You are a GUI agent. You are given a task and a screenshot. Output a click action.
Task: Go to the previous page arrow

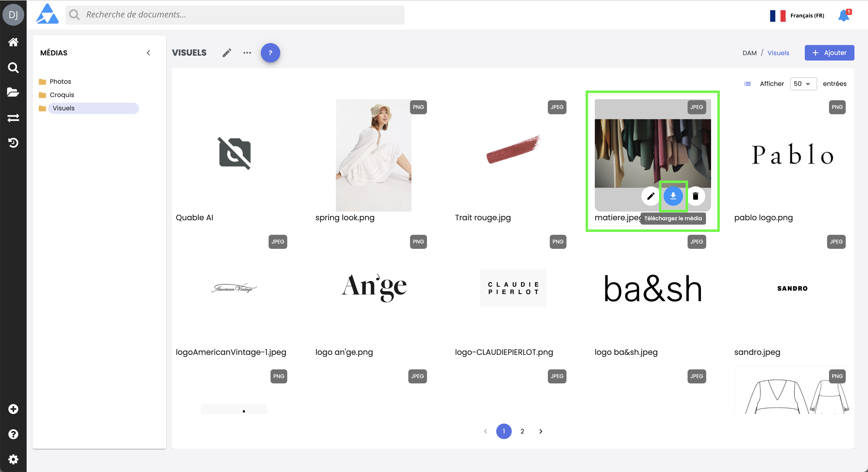485,431
